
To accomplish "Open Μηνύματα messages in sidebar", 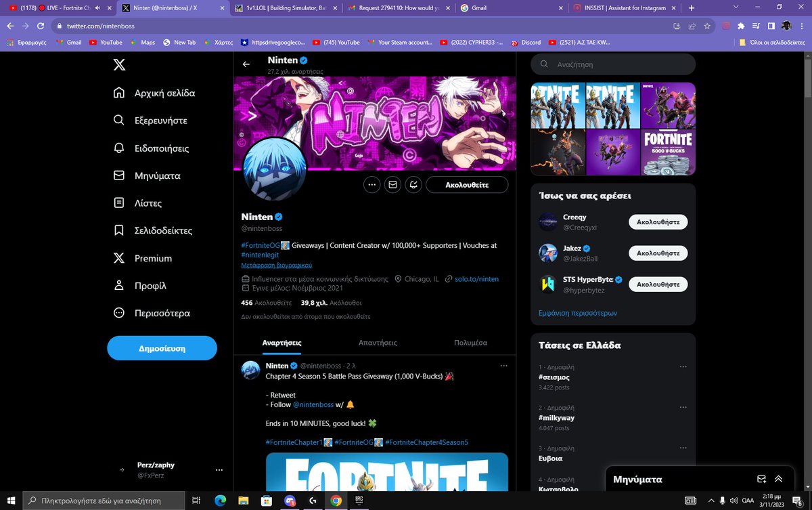I will click(147, 175).
